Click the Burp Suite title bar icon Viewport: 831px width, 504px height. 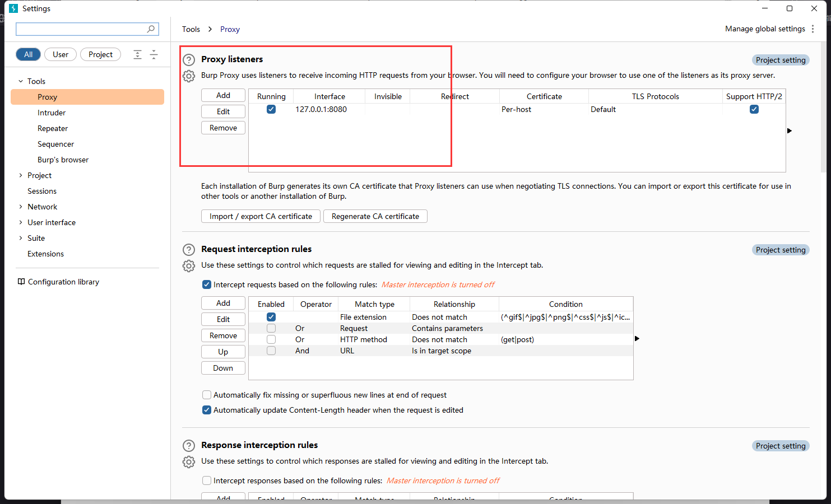(13, 8)
